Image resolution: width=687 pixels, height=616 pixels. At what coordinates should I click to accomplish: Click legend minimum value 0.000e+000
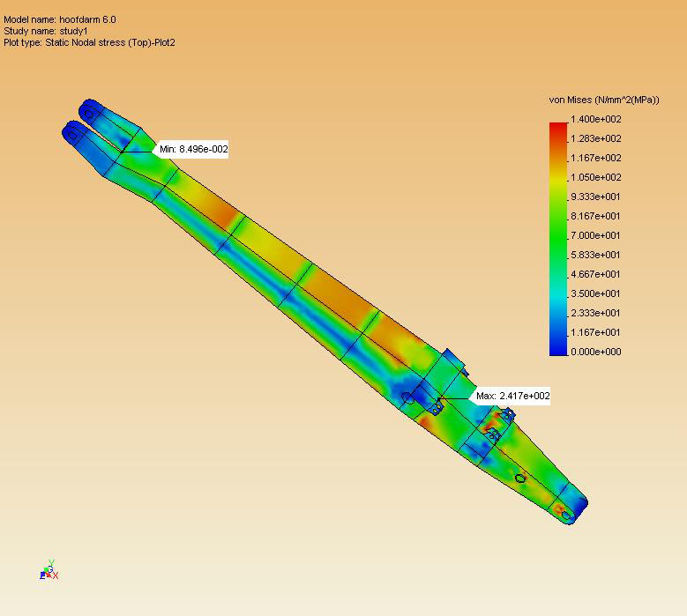(x=596, y=352)
